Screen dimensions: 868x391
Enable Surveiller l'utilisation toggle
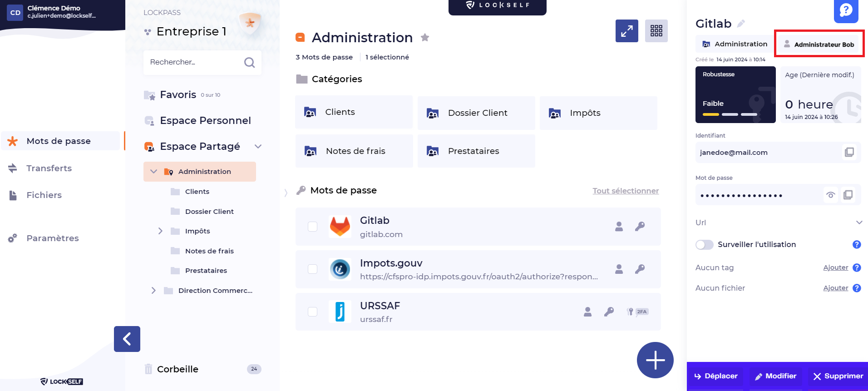tap(704, 245)
